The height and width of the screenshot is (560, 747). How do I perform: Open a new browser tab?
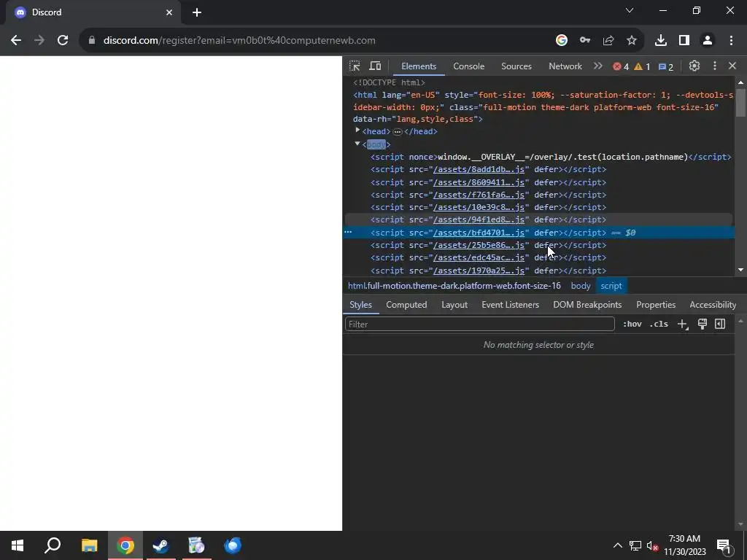coord(197,12)
